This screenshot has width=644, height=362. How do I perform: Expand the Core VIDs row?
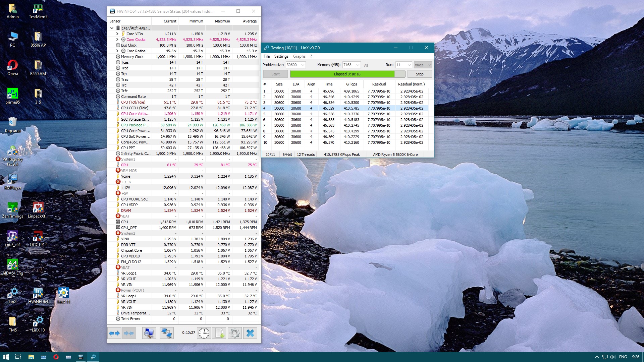coord(117,34)
